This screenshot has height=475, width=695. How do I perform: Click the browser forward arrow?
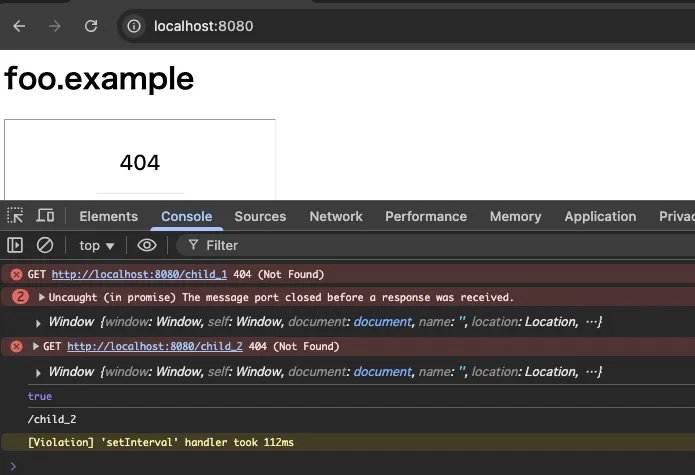pos(54,26)
